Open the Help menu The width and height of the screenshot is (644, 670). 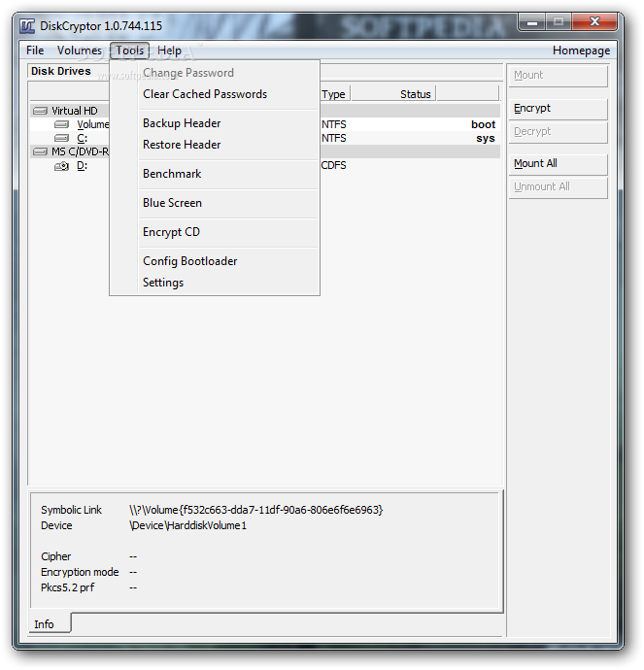tap(169, 50)
